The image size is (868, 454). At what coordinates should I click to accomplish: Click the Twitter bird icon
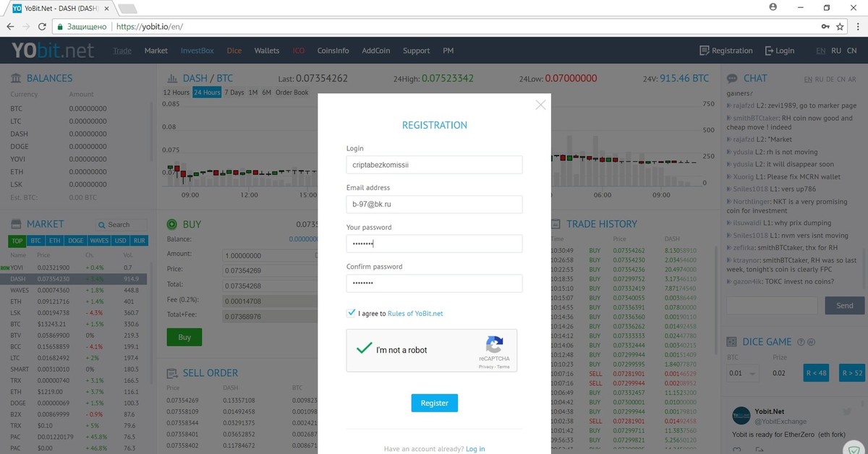tap(847, 411)
